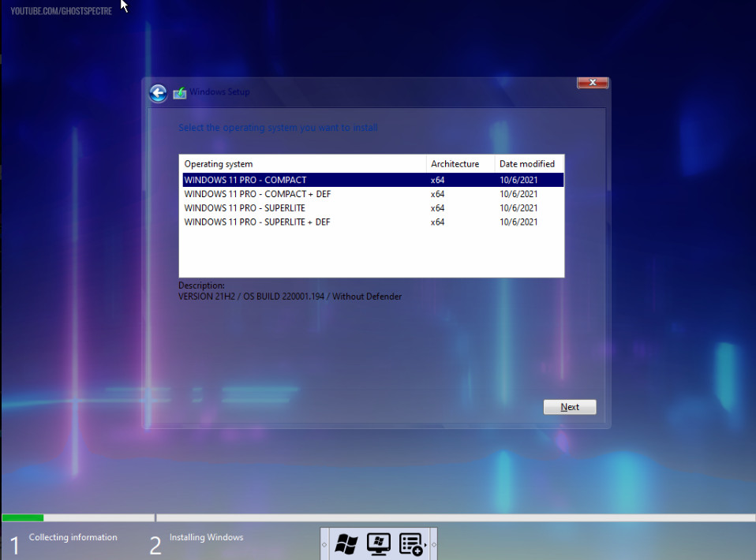Click the Installing Windows progress bar
Image resolution: width=756 pixels, height=560 pixels.
(x=455, y=517)
